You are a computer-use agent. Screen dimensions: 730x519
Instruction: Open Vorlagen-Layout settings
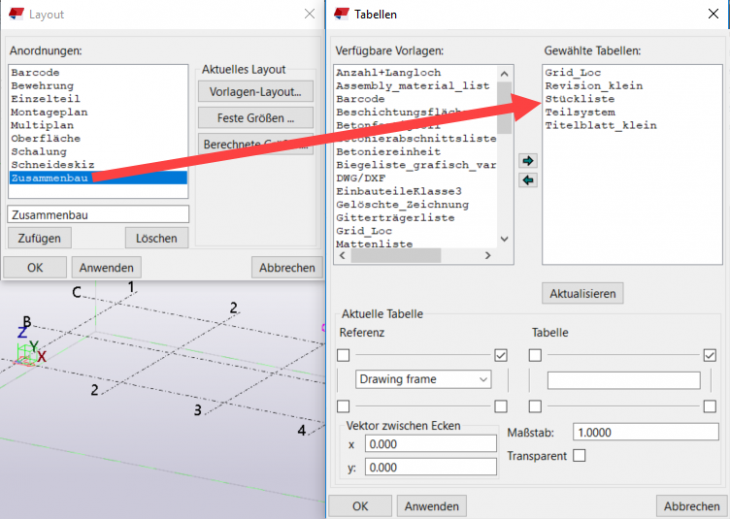click(256, 92)
